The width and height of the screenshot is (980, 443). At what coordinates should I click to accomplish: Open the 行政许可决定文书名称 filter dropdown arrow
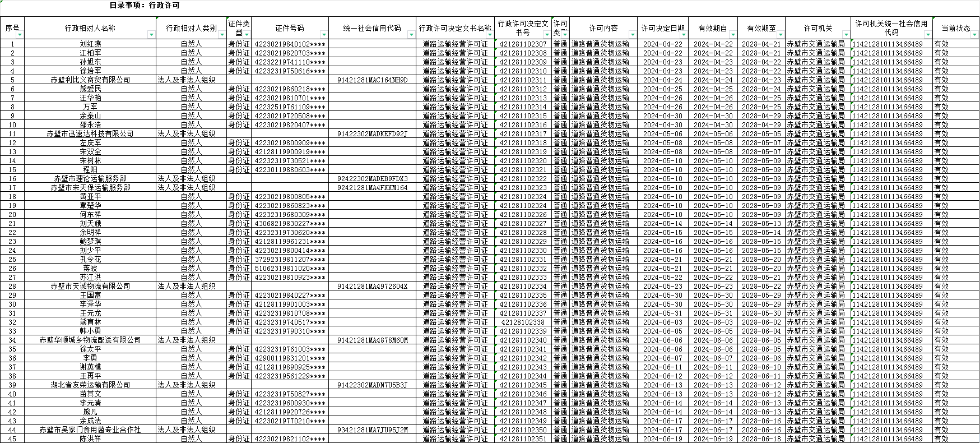click(490, 35)
